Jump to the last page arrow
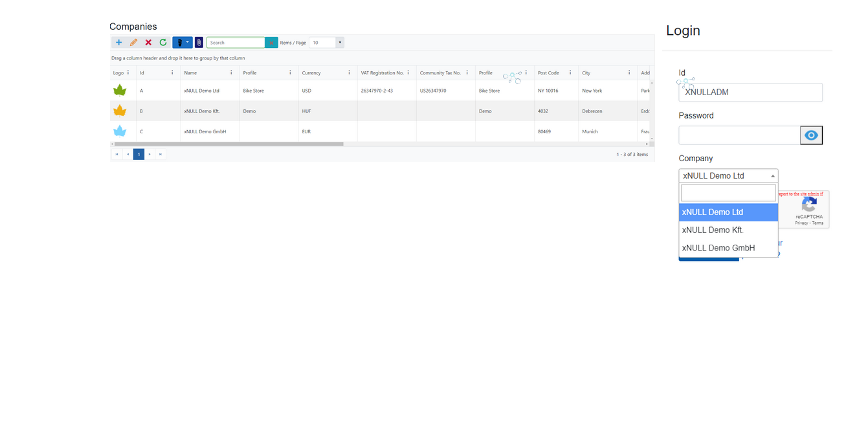Image resolution: width=868 pixels, height=444 pixels. 161,154
